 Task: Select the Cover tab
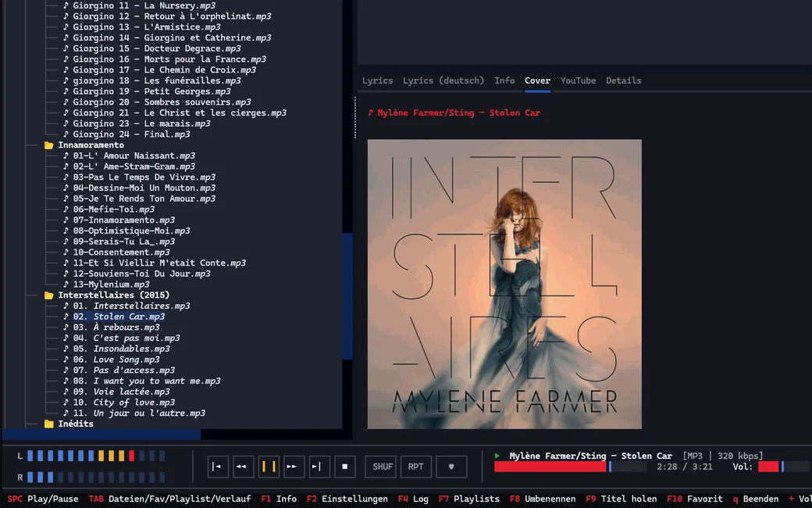[537, 80]
